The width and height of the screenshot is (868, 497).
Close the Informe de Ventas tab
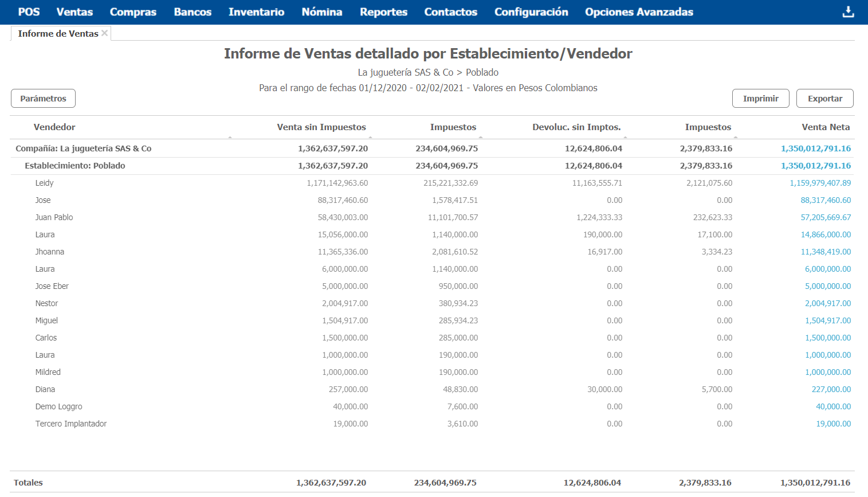105,33
